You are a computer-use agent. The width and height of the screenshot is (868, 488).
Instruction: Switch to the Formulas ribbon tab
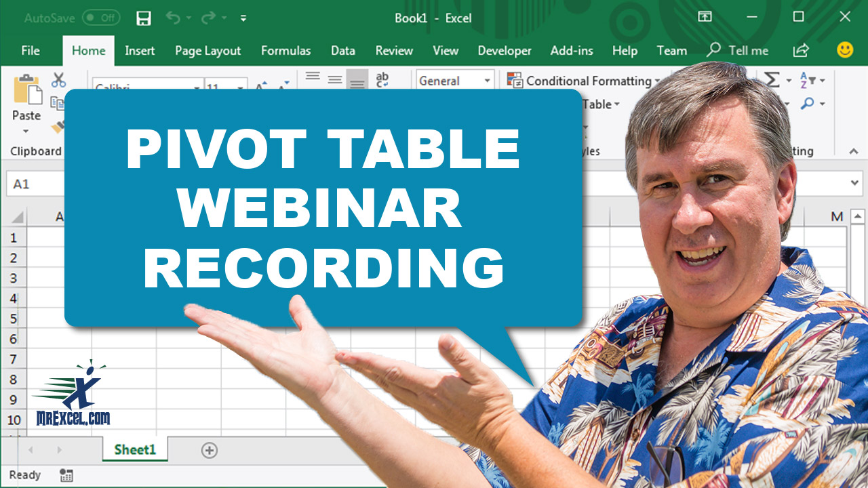tap(285, 50)
